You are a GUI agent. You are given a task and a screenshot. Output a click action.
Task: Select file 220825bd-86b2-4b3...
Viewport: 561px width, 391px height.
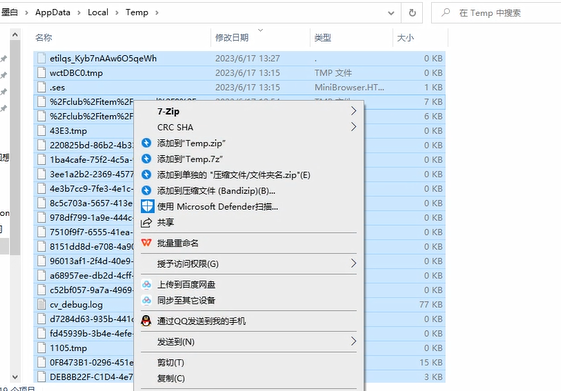[x=92, y=145]
